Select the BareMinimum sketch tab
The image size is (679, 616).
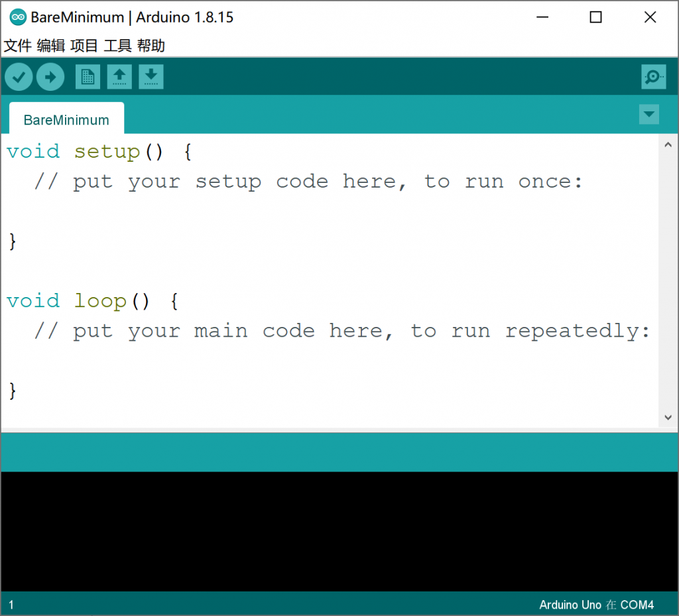point(66,120)
